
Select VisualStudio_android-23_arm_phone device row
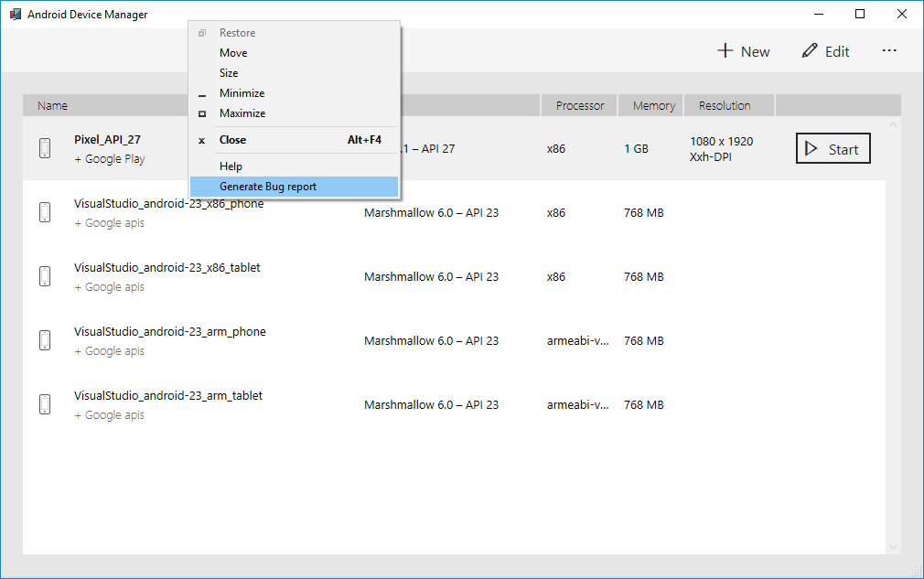(454, 340)
